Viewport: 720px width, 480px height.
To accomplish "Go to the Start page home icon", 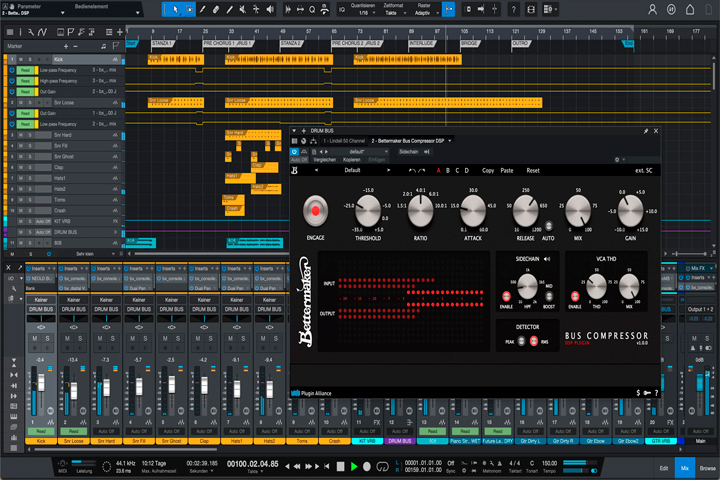I will tap(690, 9).
